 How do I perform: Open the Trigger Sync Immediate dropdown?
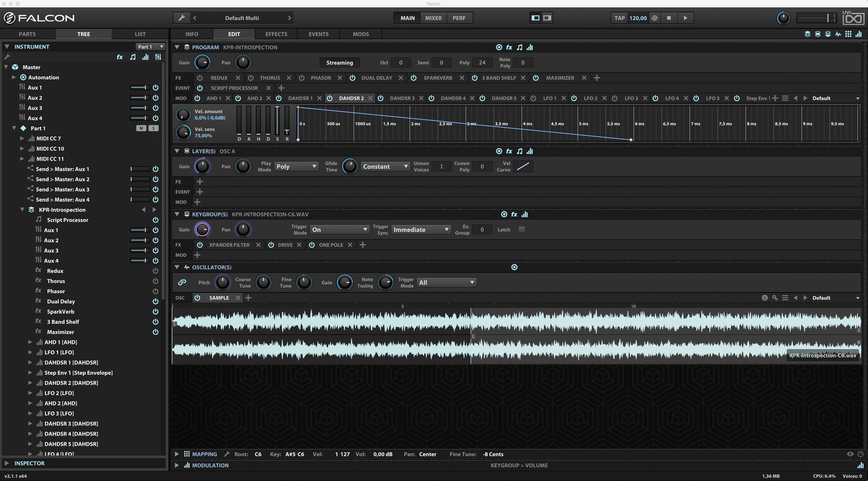[x=421, y=230]
